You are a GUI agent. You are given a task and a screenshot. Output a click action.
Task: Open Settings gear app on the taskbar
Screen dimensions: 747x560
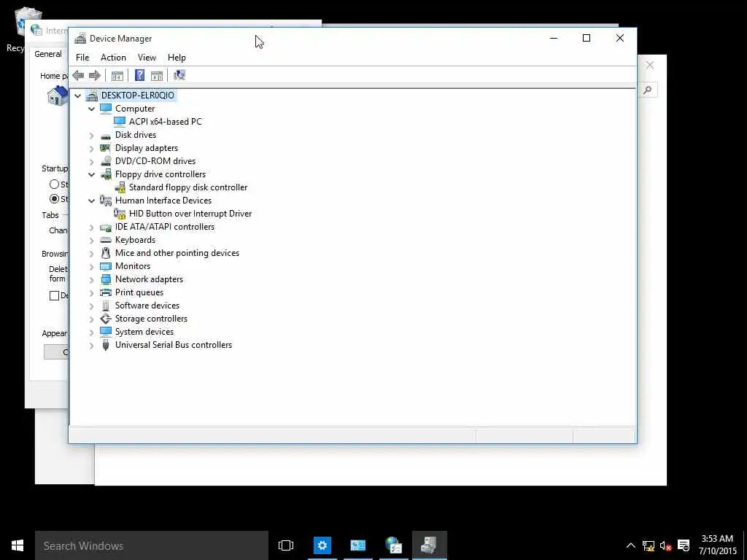[322, 545]
